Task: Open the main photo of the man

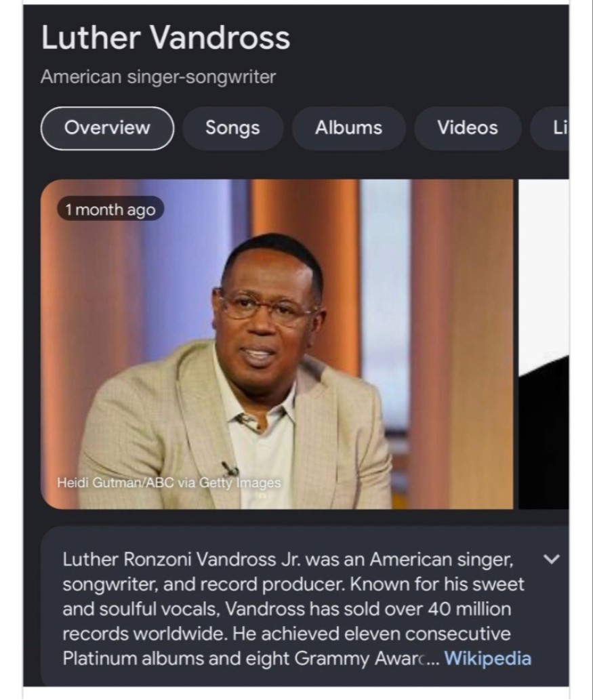Action: coord(277,344)
